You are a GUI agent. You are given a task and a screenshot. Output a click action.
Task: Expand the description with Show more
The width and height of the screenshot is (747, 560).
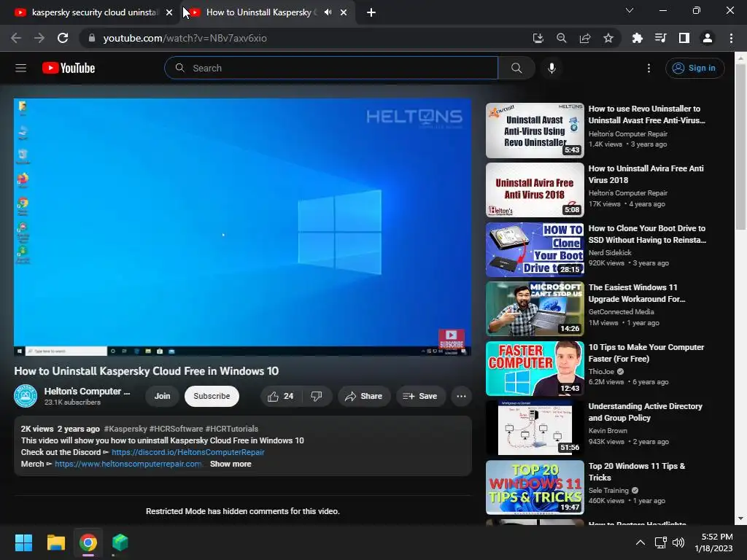[231, 464]
